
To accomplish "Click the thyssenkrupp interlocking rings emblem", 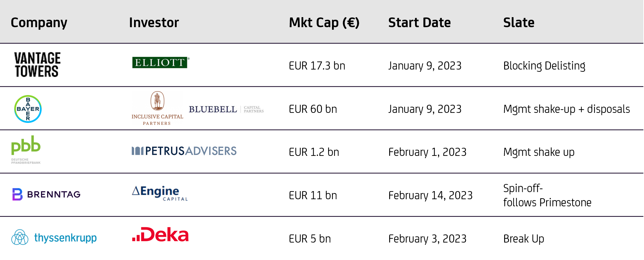I will [x=20, y=237].
